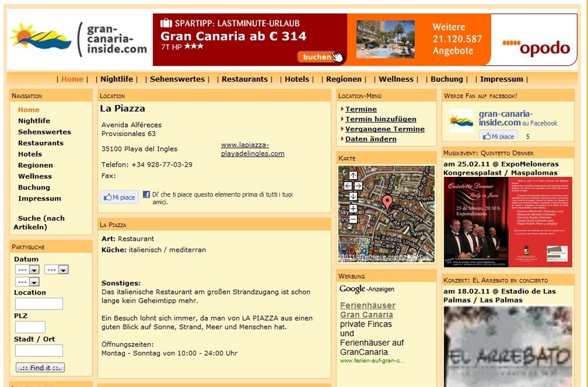588x387 pixels.
Task: Click the red location pin on the map
Action: pyautogui.click(x=387, y=203)
